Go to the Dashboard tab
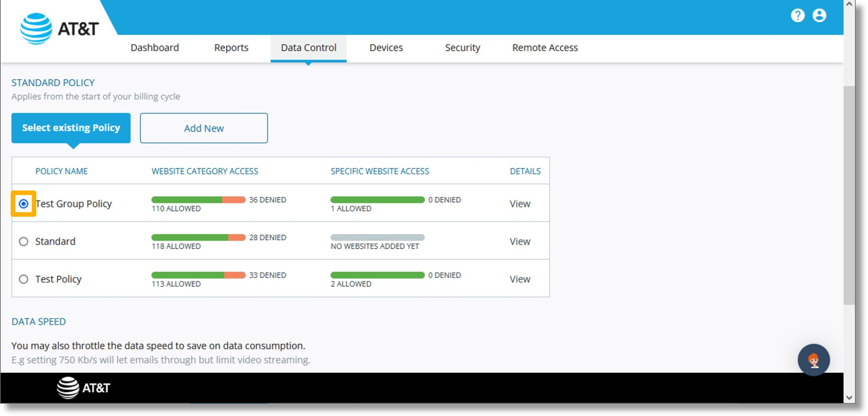Screen dimensions: 868x416 click(155, 47)
